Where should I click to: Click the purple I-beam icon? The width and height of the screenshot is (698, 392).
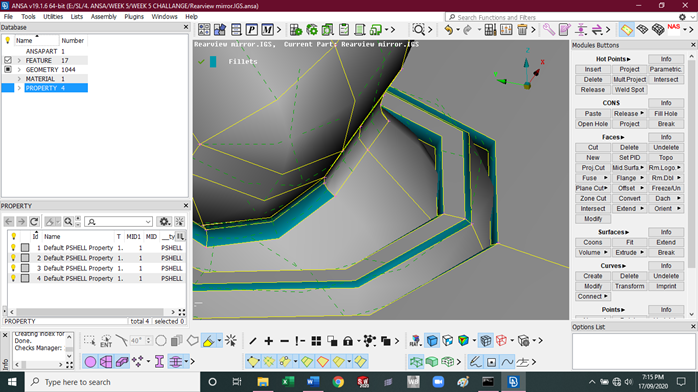(x=159, y=362)
